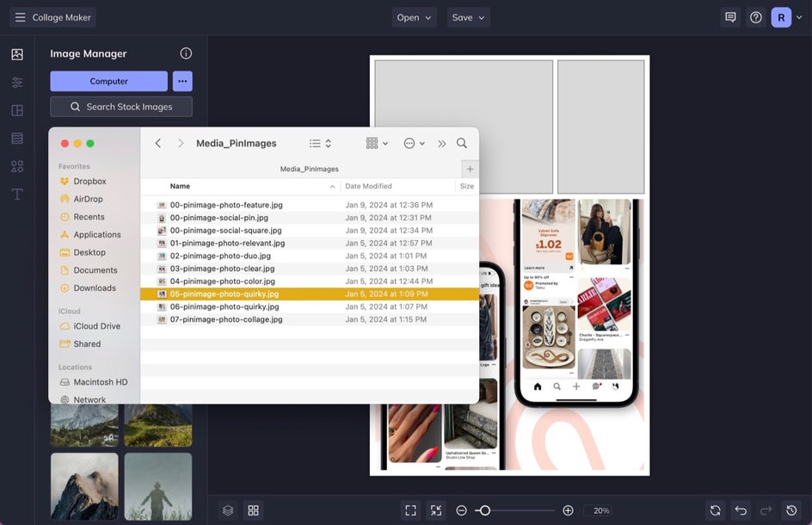Adjust the zoom slider handle
The image size is (812, 525).
tap(485, 510)
